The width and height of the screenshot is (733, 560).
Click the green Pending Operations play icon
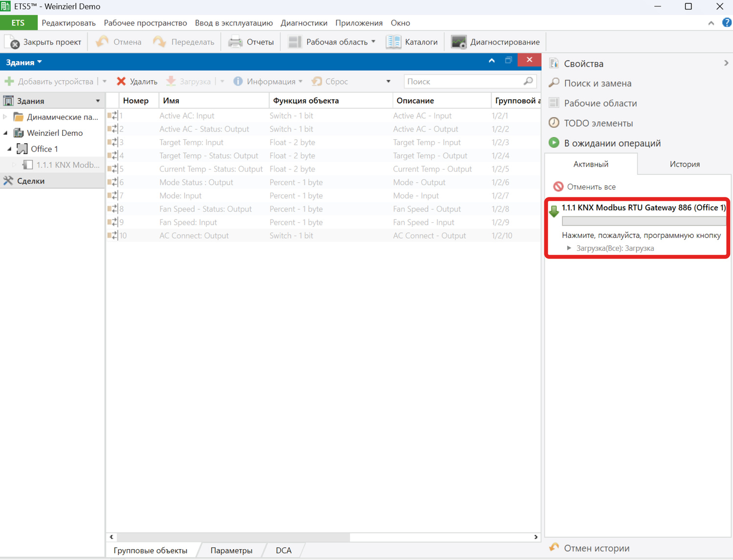coord(554,143)
